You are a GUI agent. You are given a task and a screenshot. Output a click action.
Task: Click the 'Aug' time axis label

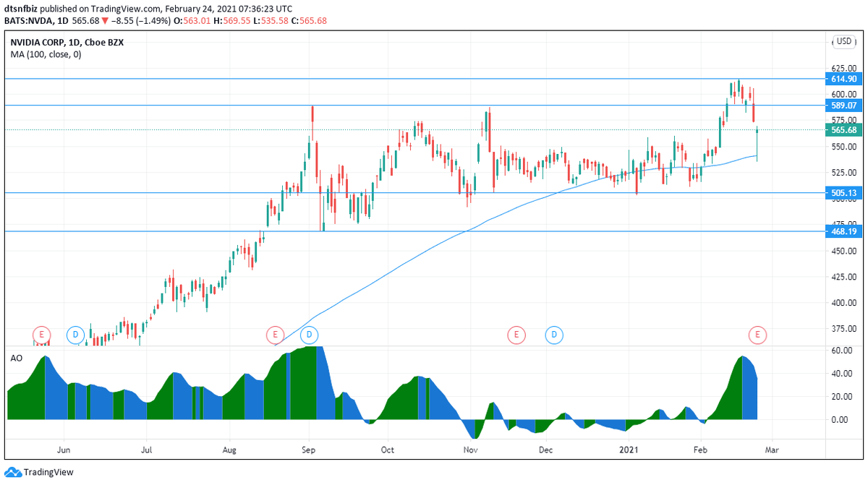coord(229,450)
